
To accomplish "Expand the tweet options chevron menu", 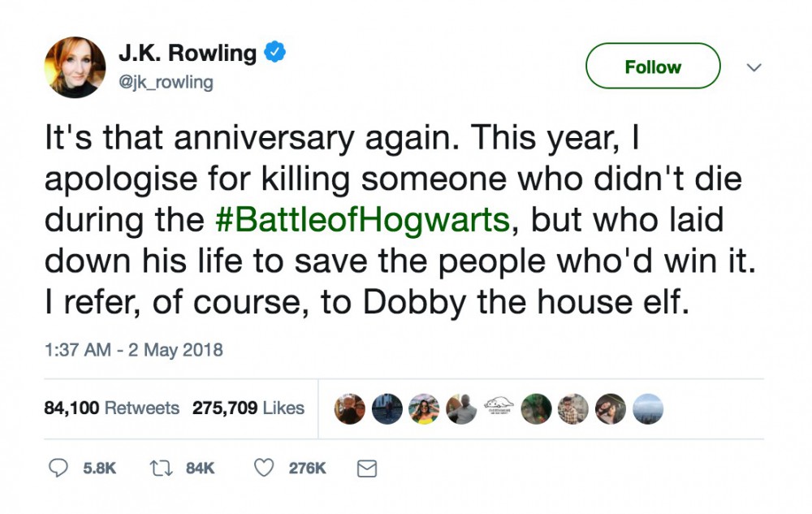I will pos(754,67).
